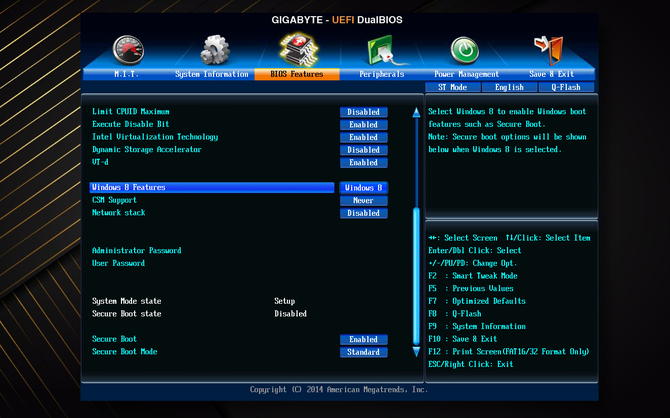670x418 pixels.
Task: Click the System Information gears icon
Action: pyautogui.click(x=215, y=50)
